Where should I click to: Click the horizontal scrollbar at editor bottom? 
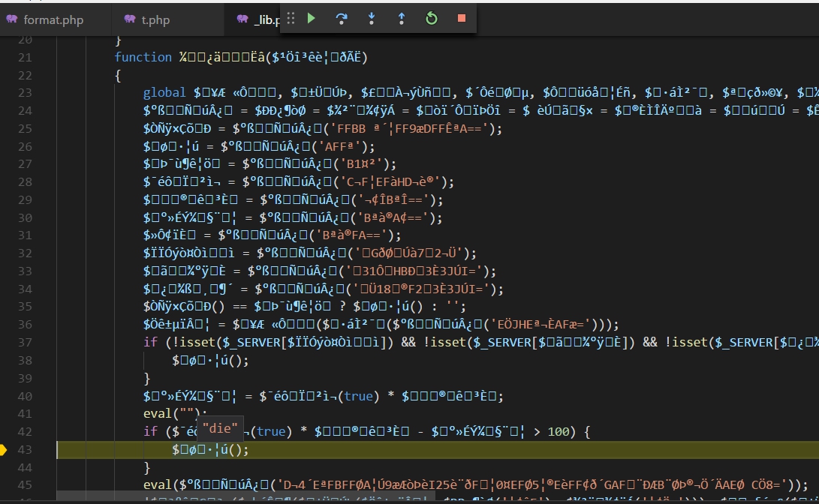[x=245, y=496]
